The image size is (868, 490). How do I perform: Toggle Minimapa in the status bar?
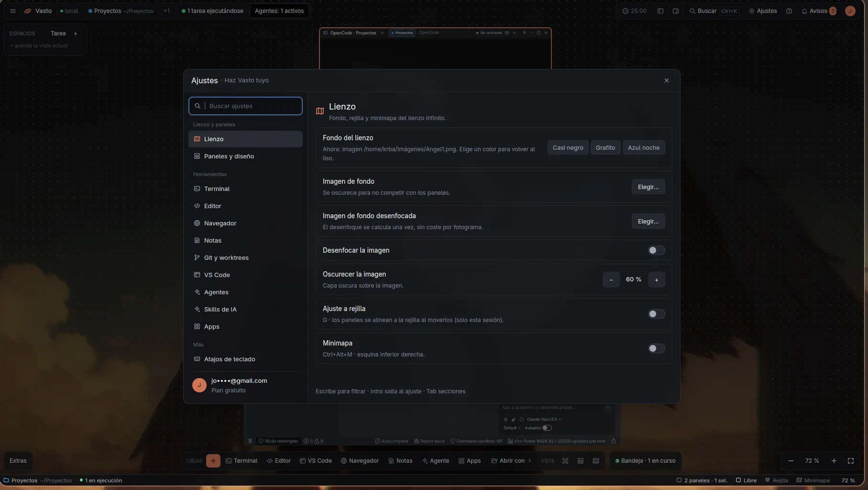813,480
